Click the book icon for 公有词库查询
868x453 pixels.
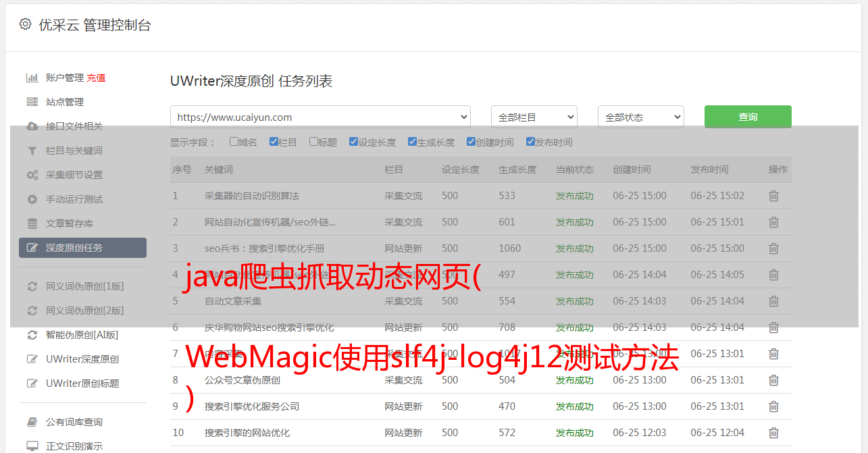click(32, 422)
